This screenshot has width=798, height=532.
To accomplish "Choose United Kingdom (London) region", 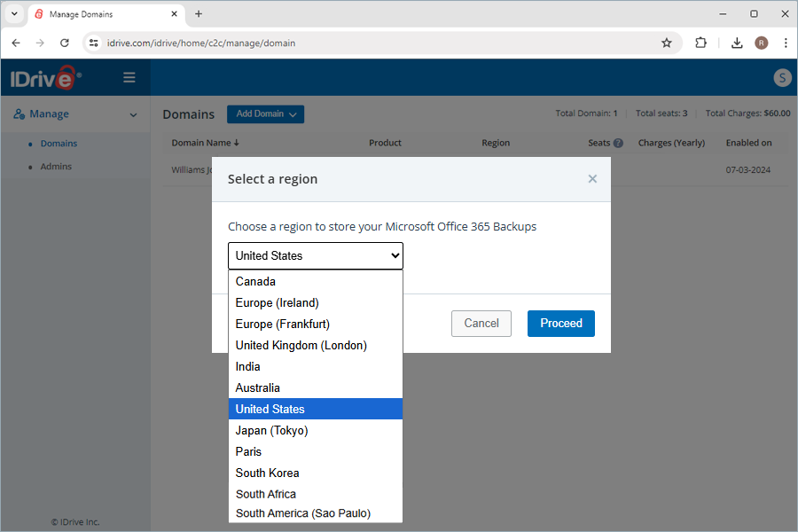I will click(316, 345).
